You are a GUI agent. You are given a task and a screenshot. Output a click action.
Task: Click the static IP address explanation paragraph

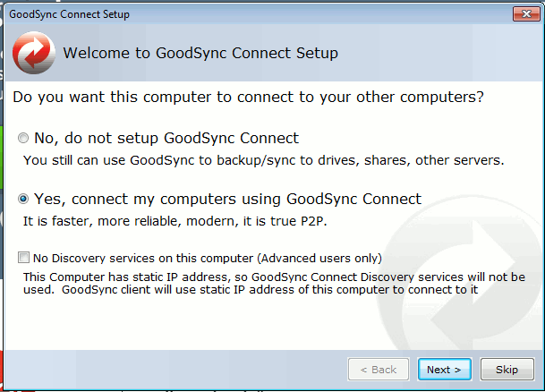(x=274, y=283)
